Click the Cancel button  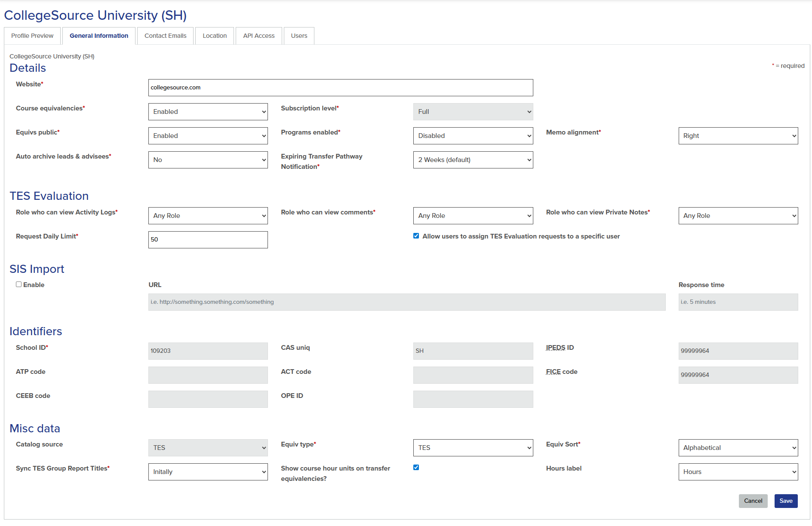tap(753, 501)
